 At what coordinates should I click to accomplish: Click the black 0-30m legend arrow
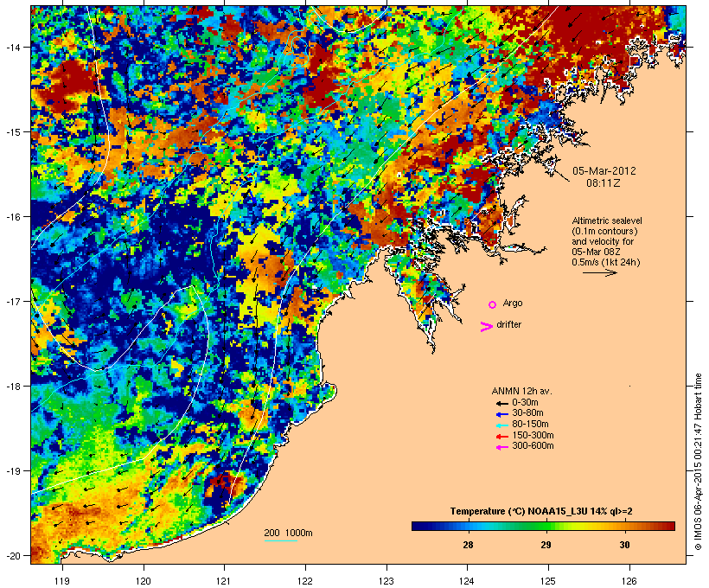pos(501,403)
